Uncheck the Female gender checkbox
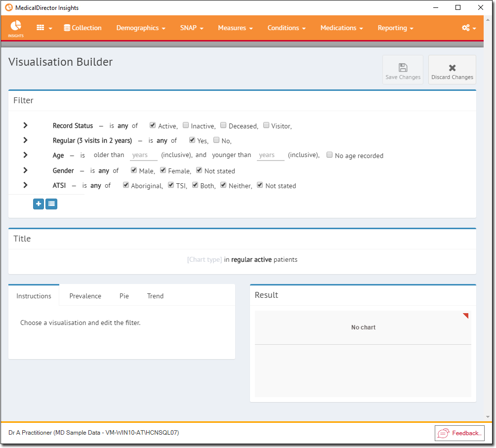 [164, 170]
